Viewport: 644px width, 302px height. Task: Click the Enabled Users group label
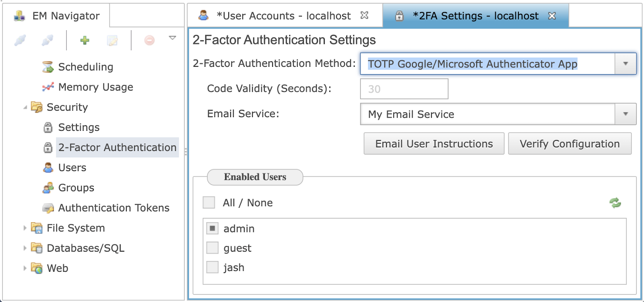tap(255, 177)
